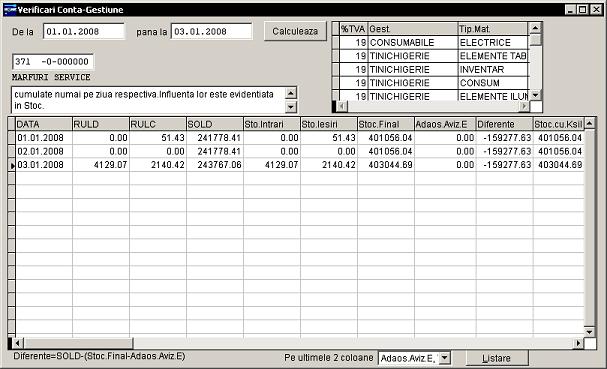
Task: Click the RULC column header
Action: [158, 124]
